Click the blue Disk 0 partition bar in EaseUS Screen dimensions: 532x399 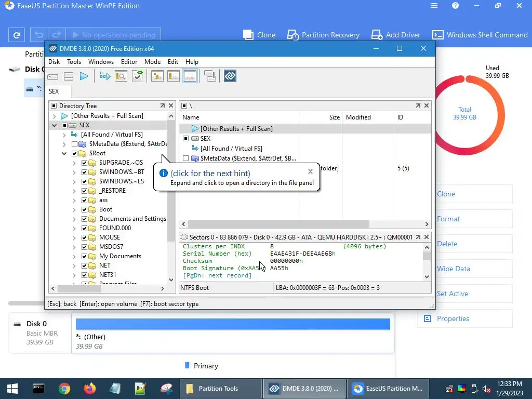pos(233,324)
